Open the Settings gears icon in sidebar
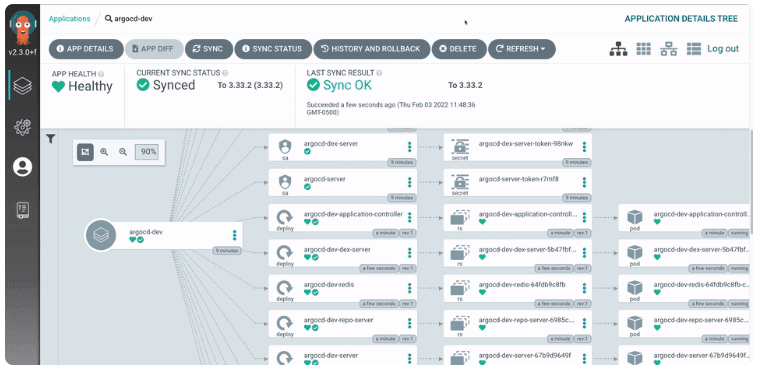Image resolution: width=758 pixels, height=381 pixels. [23, 127]
